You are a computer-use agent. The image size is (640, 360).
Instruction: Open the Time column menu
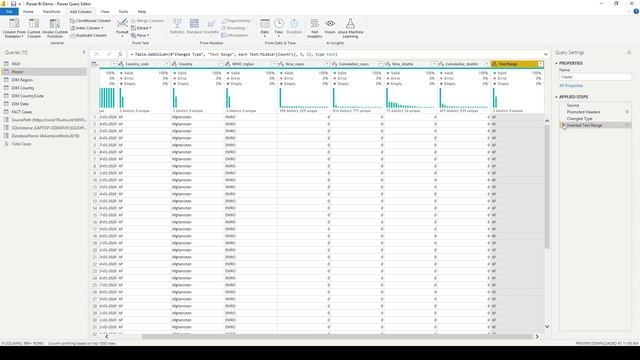tap(278, 27)
